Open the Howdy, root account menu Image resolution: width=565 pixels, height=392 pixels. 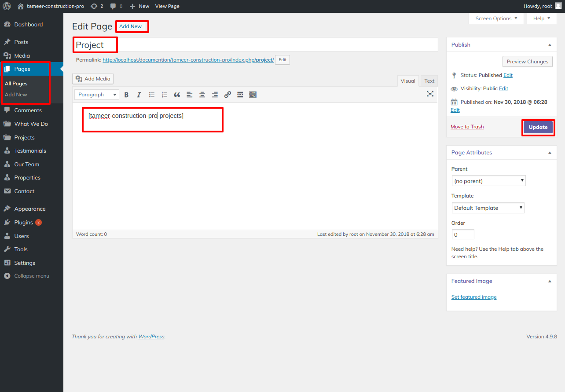point(543,6)
